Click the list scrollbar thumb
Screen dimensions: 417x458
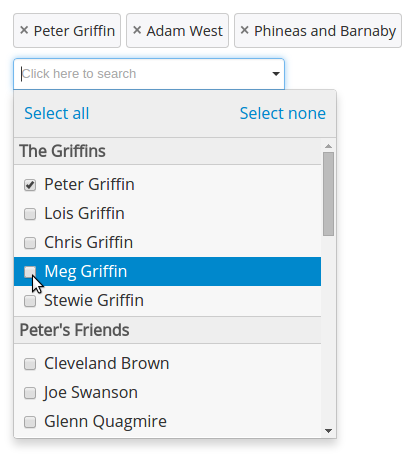[x=328, y=194]
